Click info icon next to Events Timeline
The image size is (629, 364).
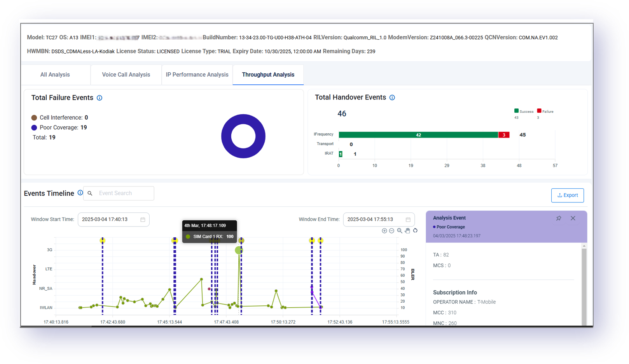80,193
